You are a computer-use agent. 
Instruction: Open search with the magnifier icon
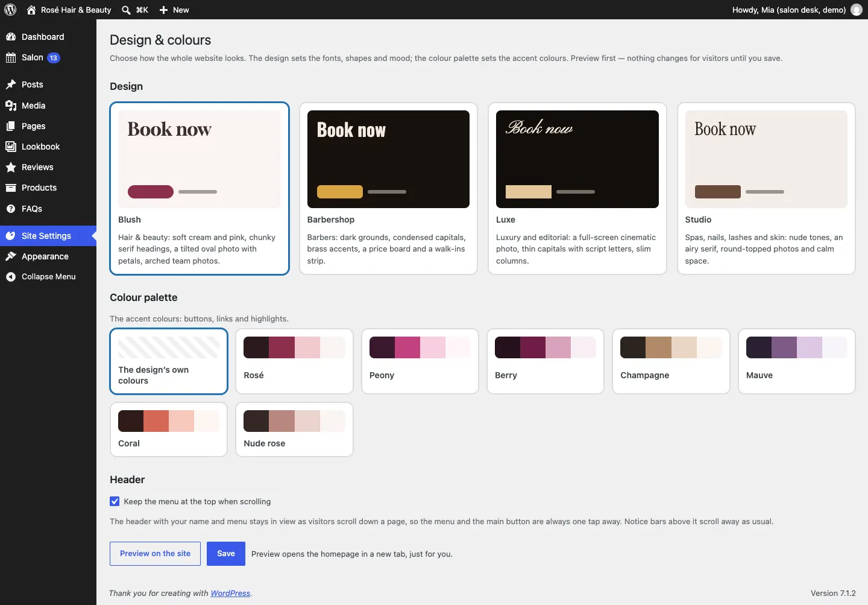pos(126,10)
